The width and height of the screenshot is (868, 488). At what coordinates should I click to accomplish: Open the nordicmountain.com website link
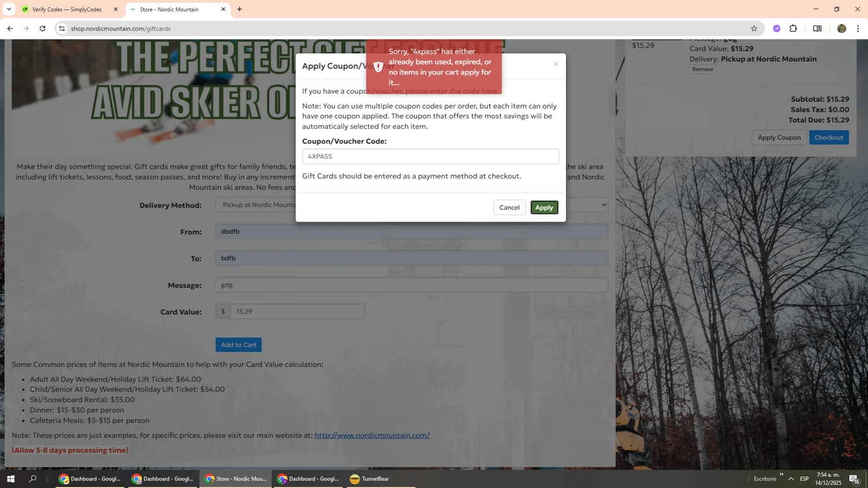(x=372, y=435)
